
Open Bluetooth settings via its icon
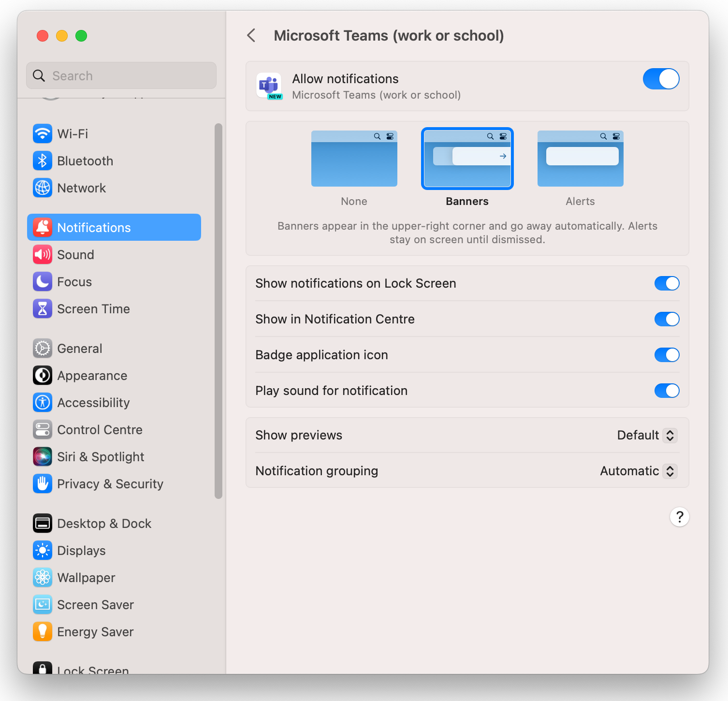point(43,161)
